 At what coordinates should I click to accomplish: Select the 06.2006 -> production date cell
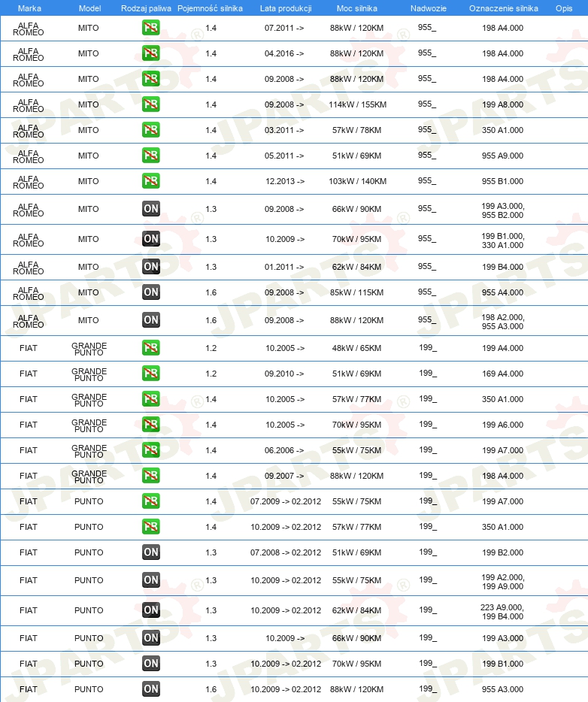pos(284,450)
